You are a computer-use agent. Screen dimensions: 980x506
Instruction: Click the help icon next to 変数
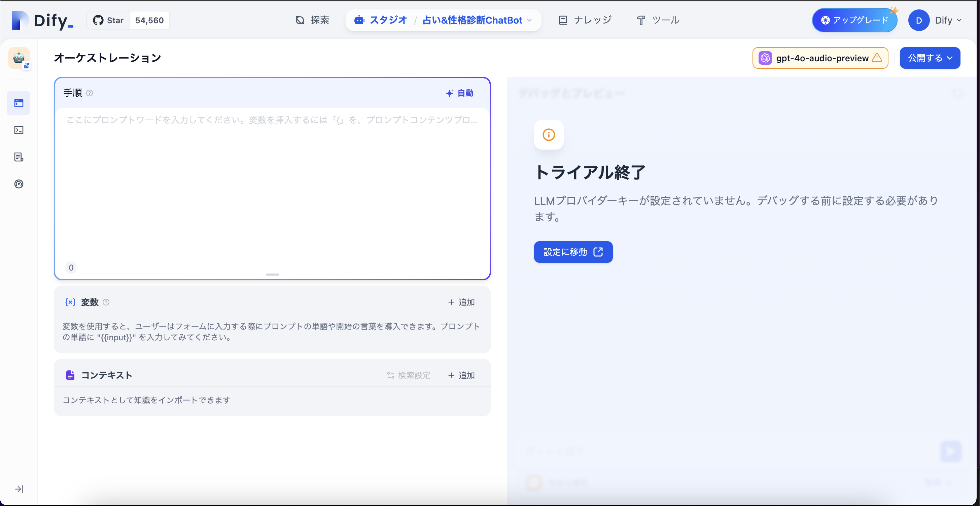(x=107, y=302)
